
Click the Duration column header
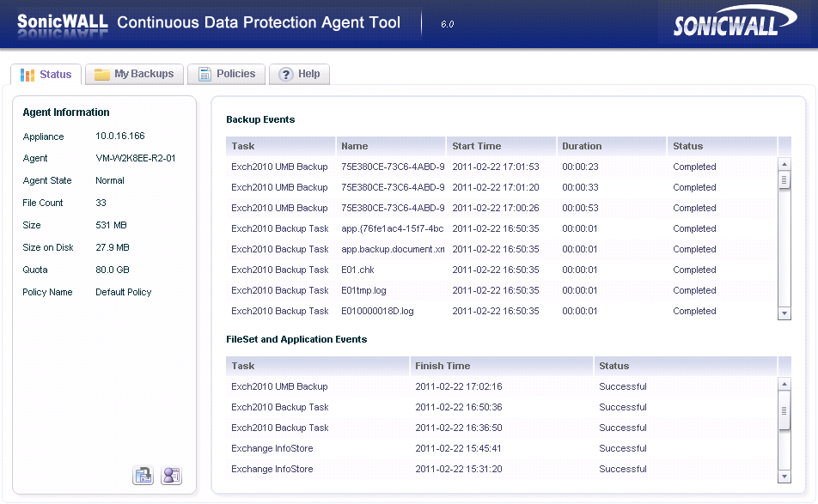coord(612,147)
